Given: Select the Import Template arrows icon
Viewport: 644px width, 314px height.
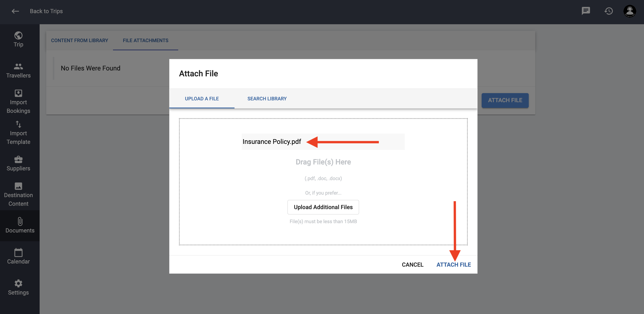Looking at the screenshot, I should 18,124.
